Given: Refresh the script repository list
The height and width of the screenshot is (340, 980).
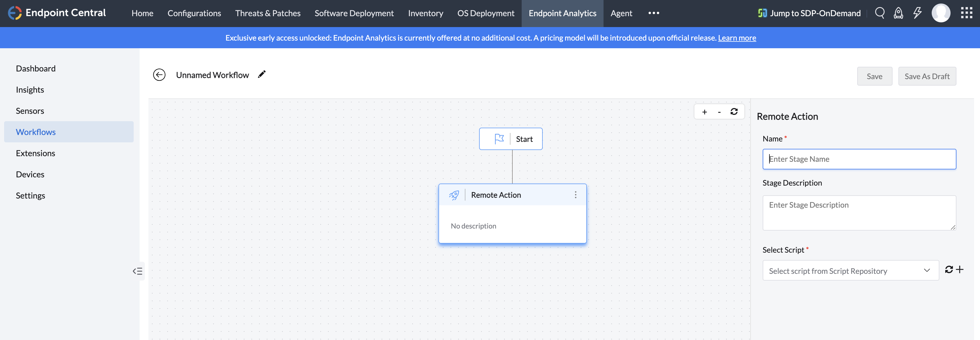Looking at the screenshot, I should 949,269.
